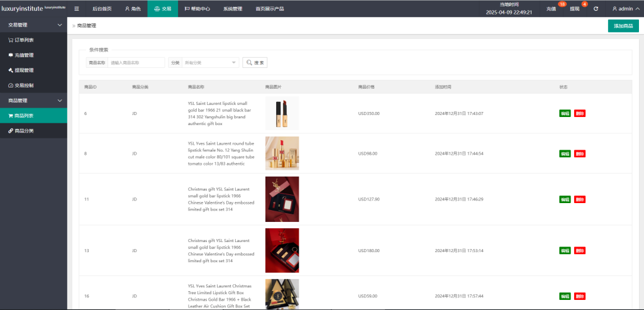Open Christmas Tree image for ID 16
Image resolution: width=644 pixels, height=310 pixels.
(x=282, y=294)
